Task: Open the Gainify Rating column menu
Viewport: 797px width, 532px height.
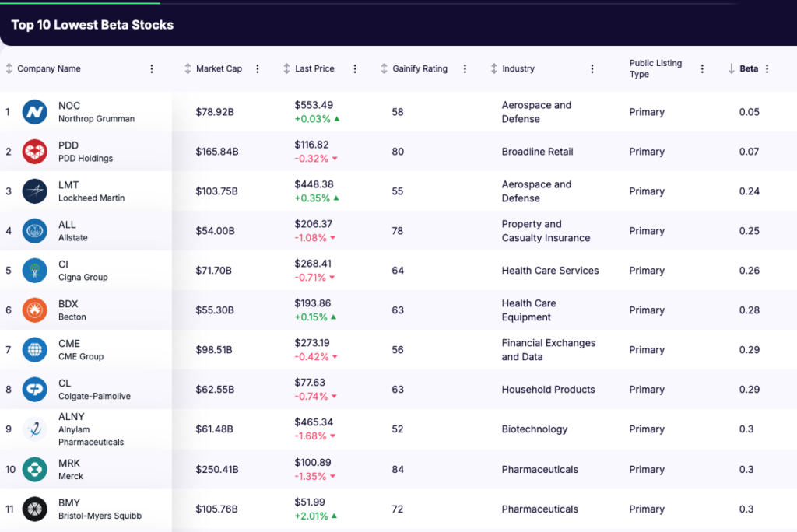Action: (465, 68)
